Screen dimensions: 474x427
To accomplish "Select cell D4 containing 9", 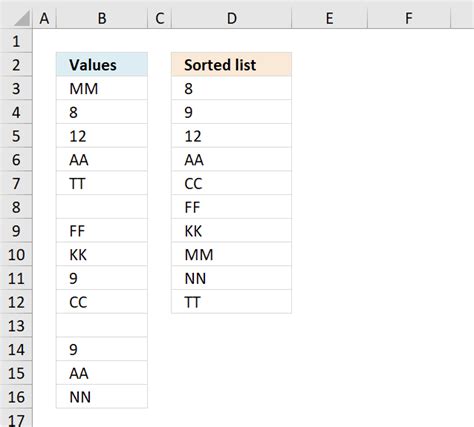I will click(231, 112).
